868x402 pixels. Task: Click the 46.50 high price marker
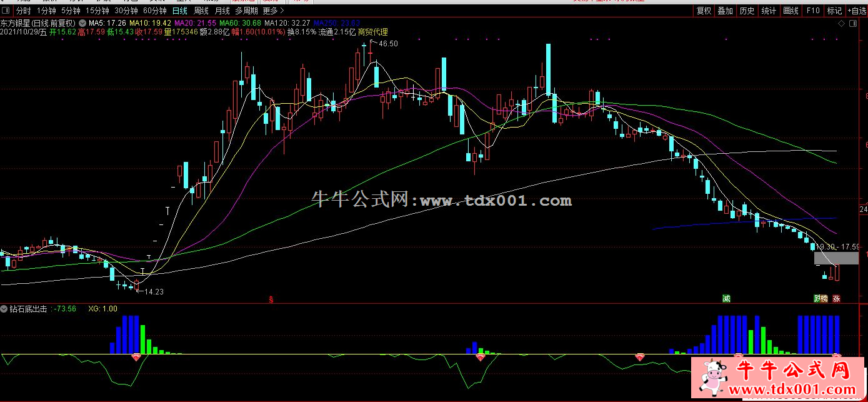point(388,44)
